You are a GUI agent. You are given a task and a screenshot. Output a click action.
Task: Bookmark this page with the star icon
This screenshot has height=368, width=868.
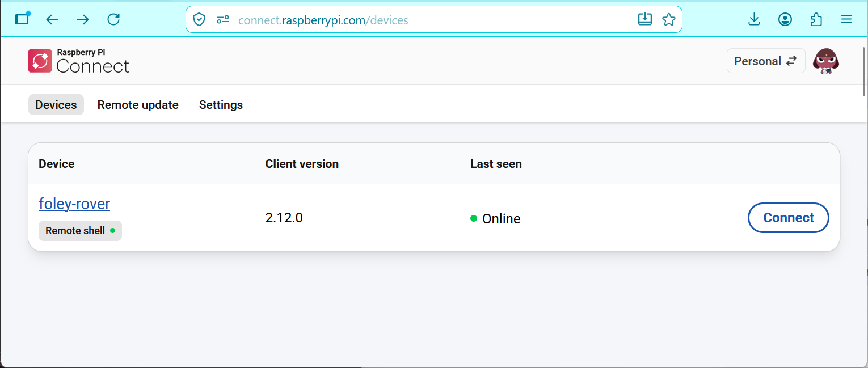(x=669, y=20)
